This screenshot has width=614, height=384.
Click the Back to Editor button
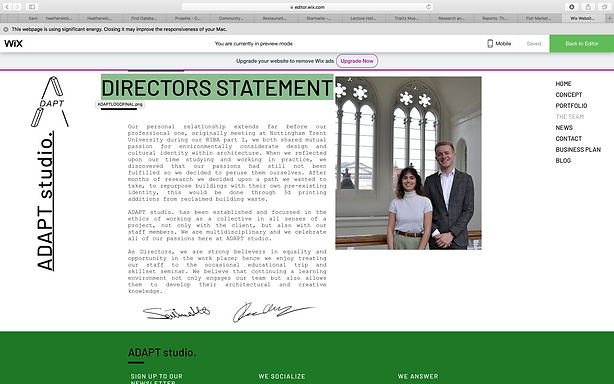coord(581,43)
